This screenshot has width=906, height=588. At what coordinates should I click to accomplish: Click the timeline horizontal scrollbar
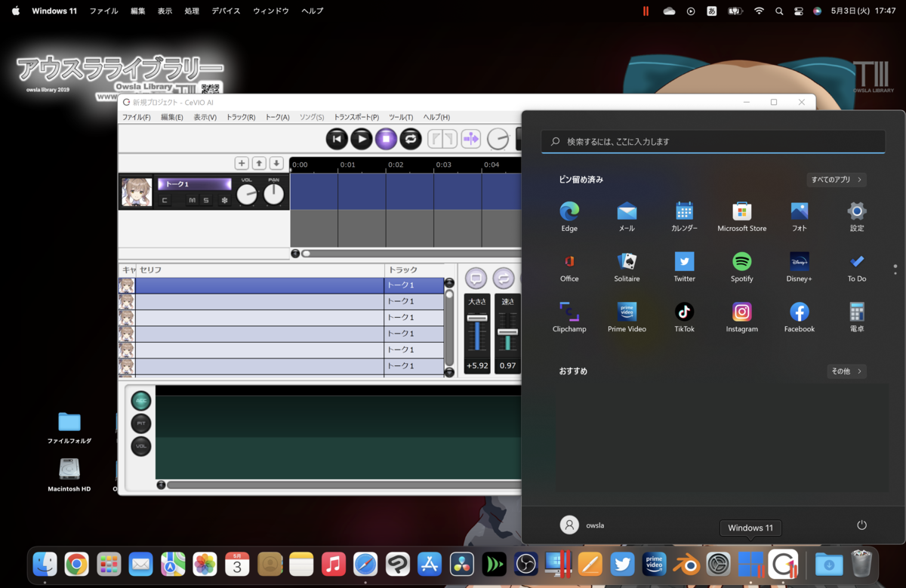[x=411, y=254]
